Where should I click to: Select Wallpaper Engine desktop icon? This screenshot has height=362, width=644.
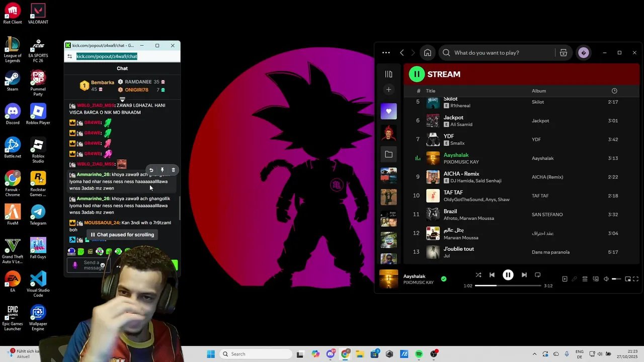click(38, 318)
